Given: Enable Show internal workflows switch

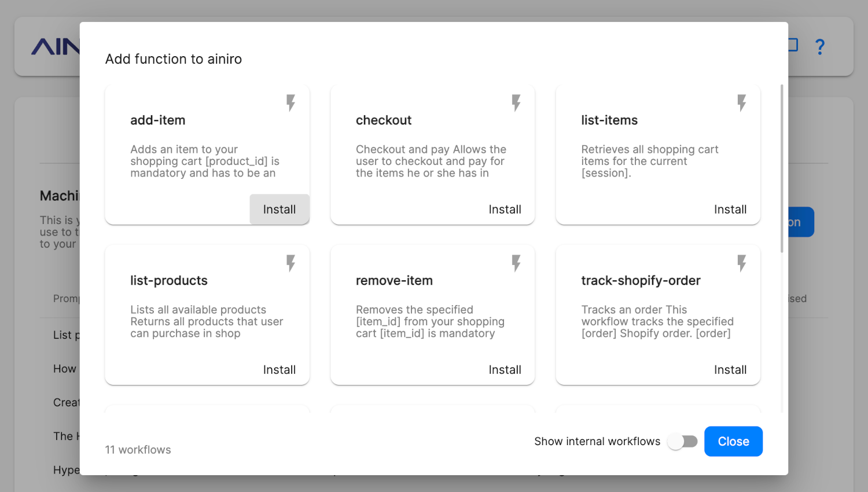Looking at the screenshot, I should pos(682,442).
